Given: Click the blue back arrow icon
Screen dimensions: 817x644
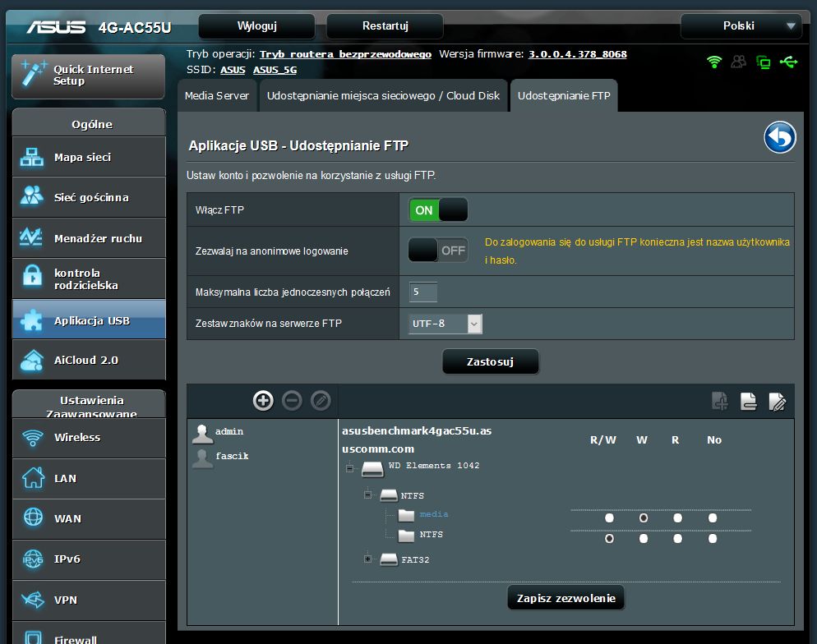Looking at the screenshot, I should pyautogui.click(x=779, y=137).
